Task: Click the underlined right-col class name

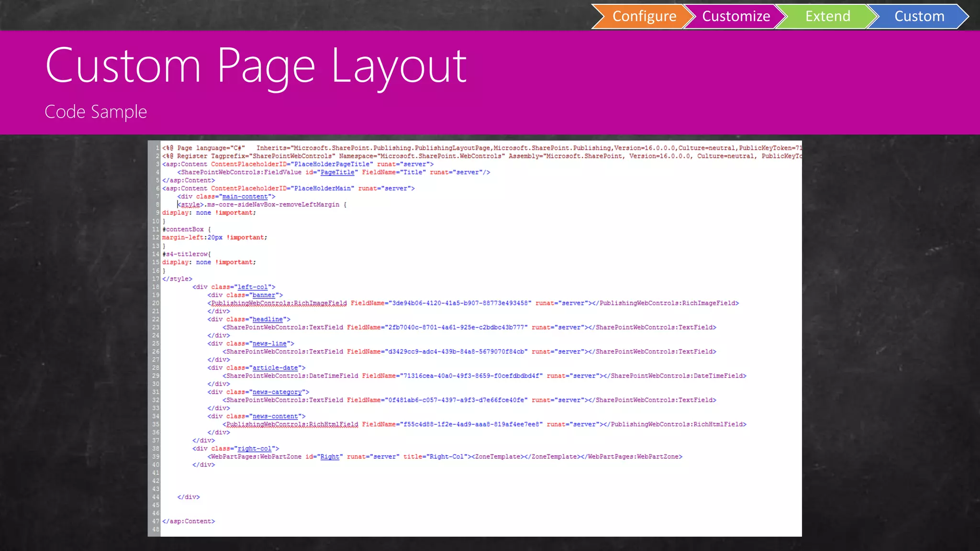Action: pyautogui.click(x=255, y=449)
